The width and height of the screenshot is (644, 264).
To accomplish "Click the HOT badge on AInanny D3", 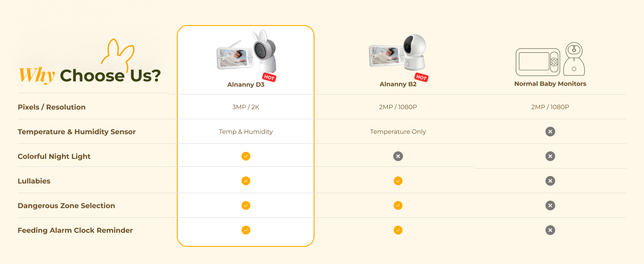I will tap(269, 78).
